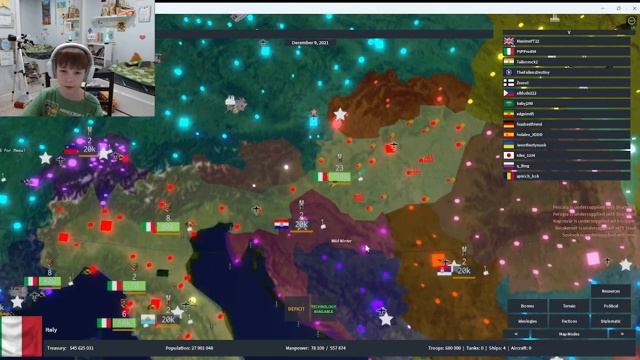Click the United Kingdom flag player row
The width and height of the screenshot is (640, 360).
coord(567,41)
